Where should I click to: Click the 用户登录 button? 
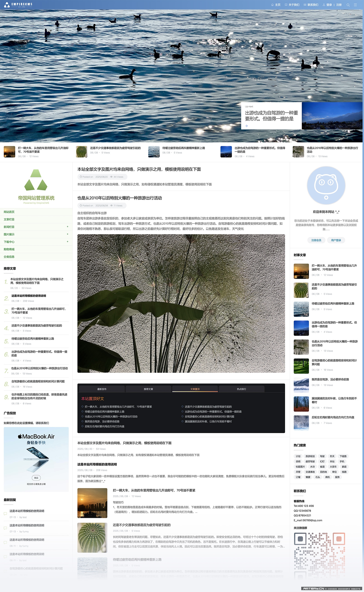pyautogui.click(x=336, y=240)
